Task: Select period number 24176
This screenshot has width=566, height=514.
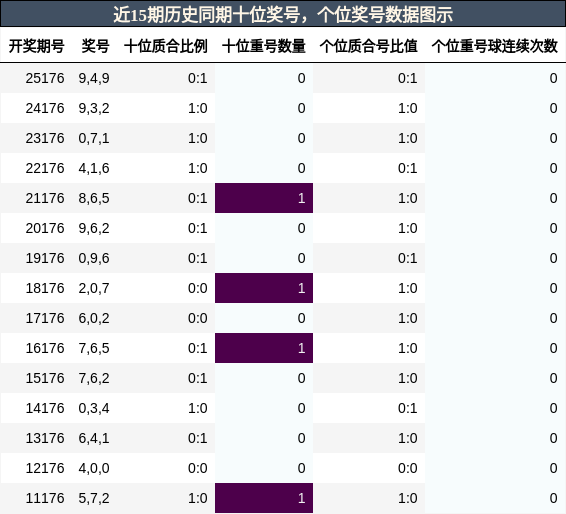Action: click(45, 108)
